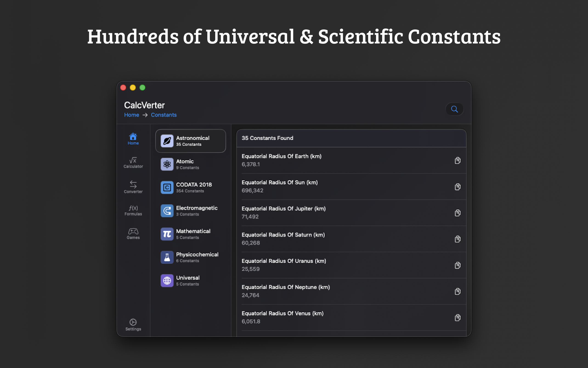The width and height of the screenshot is (588, 368).
Task: Click 'Equatorial Radius Of Venus (km)' title
Action: click(282, 313)
